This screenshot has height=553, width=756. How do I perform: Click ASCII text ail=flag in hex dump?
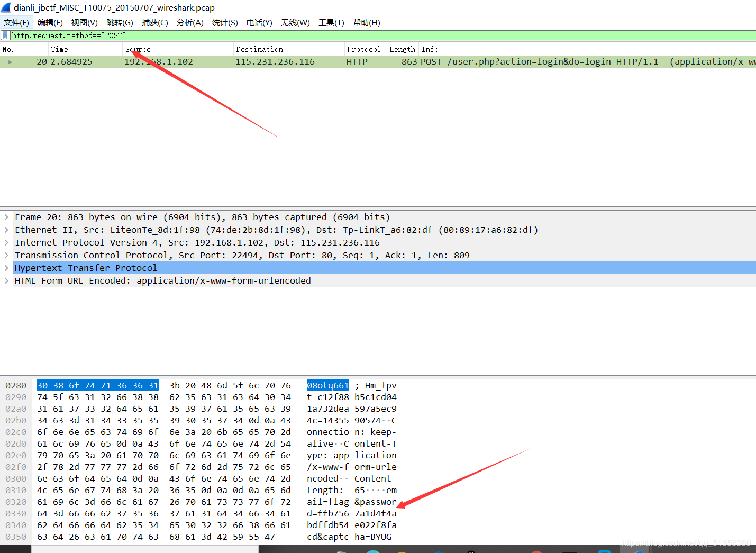coord(328,502)
